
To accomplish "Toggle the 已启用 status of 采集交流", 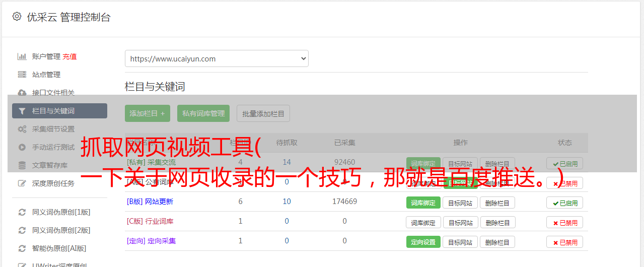I will click(x=565, y=163).
